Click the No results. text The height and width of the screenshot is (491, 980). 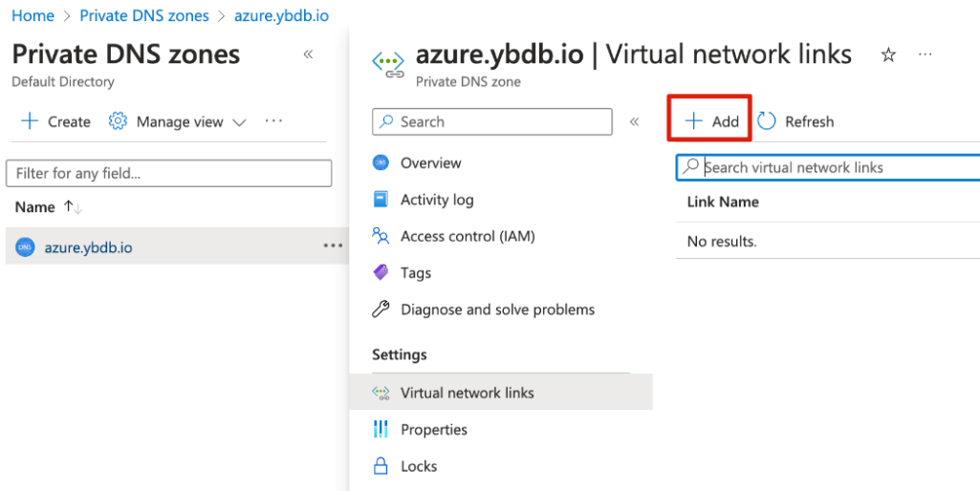point(722,242)
